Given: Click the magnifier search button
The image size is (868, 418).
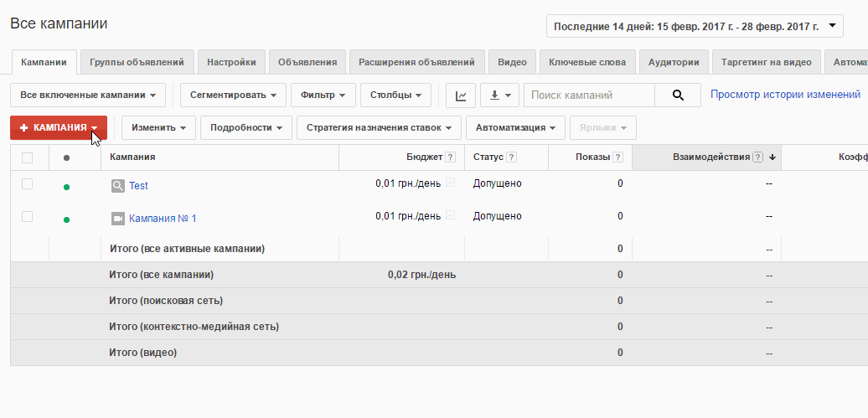Looking at the screenshot, I should pos(678,95).
